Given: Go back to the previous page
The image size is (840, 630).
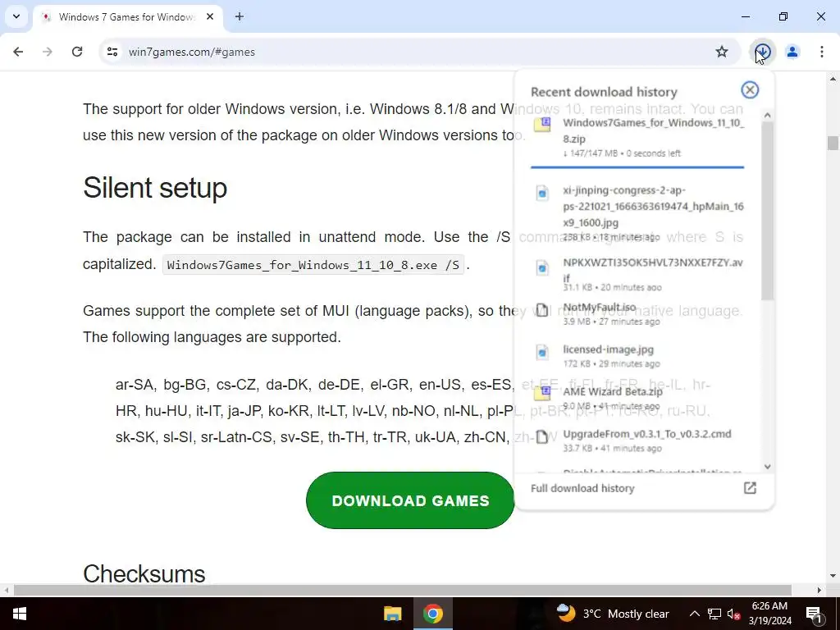Looking at the screenshot, I should 18,52.
